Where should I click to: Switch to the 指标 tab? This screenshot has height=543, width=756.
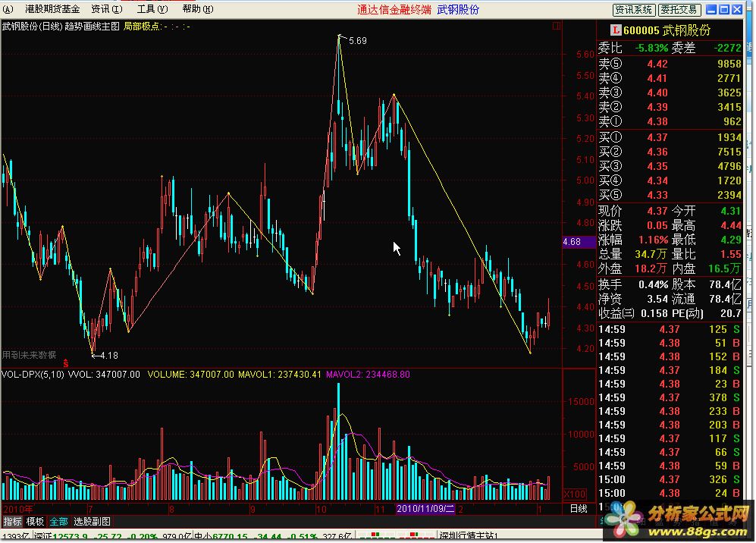tap(13, 521)
